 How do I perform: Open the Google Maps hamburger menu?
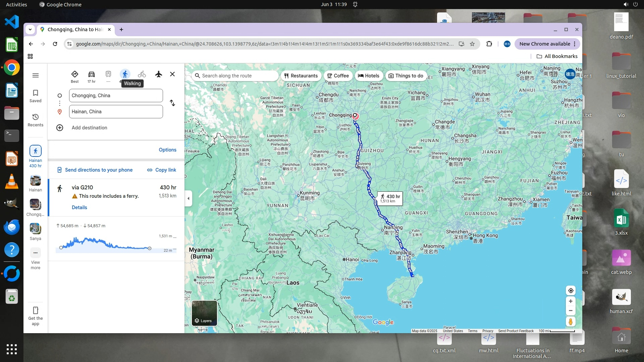(36, 75)
